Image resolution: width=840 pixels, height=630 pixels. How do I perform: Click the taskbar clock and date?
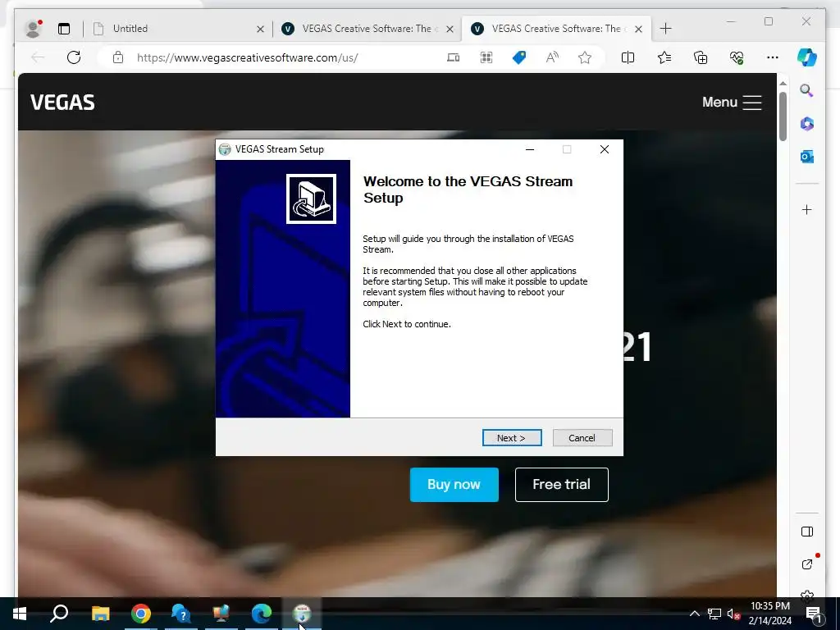769,614
